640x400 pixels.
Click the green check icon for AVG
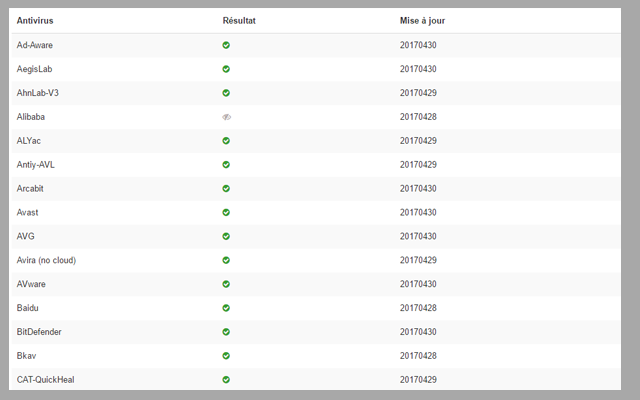pos(226,236)
